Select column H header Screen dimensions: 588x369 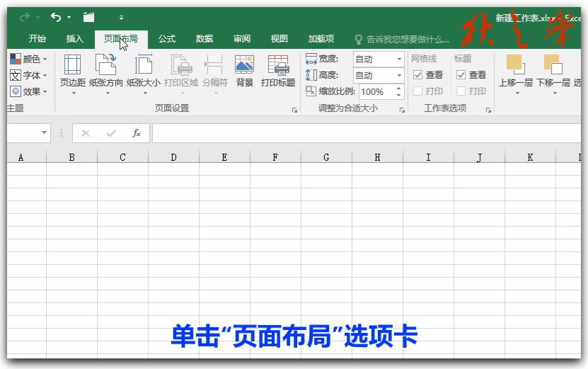pos(377,157)
